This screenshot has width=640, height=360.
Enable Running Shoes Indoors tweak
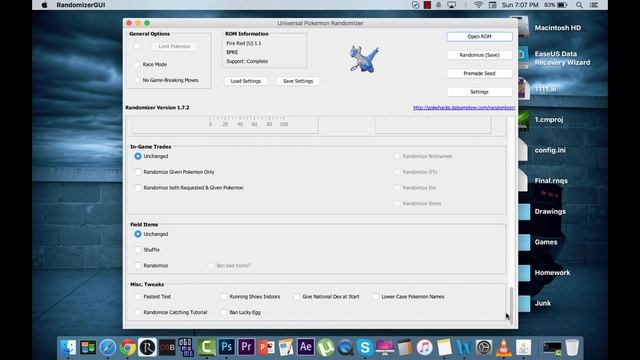coord(224,296)
